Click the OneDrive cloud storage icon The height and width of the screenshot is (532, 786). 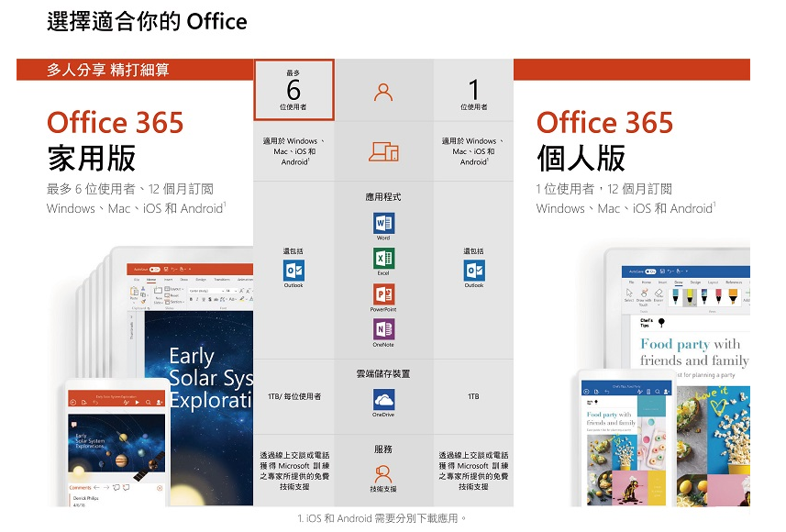point(384,398)
